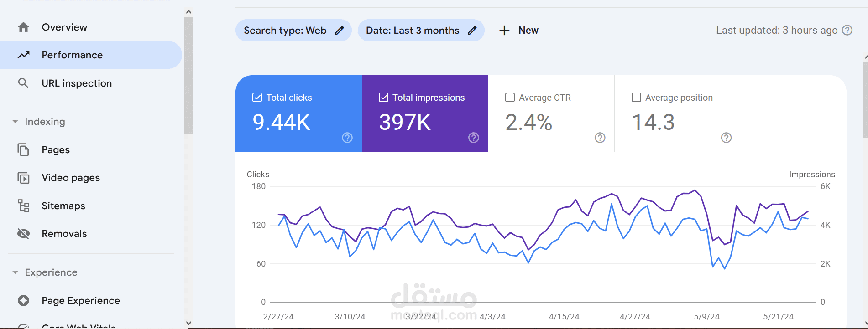868x329 pixels.
Task: Click the 2/27/24 axis date label
Action: click(278, 317)
